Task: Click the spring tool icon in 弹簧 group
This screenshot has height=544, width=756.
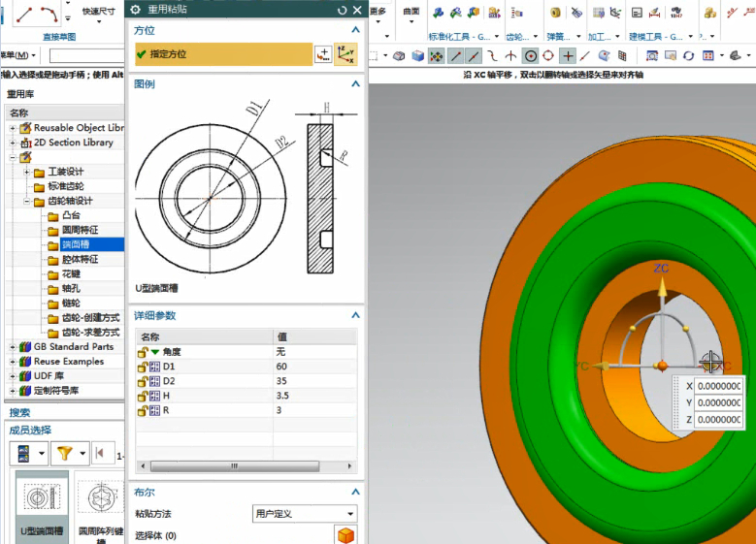Action: pyautogui.click(x=555, y=13)
